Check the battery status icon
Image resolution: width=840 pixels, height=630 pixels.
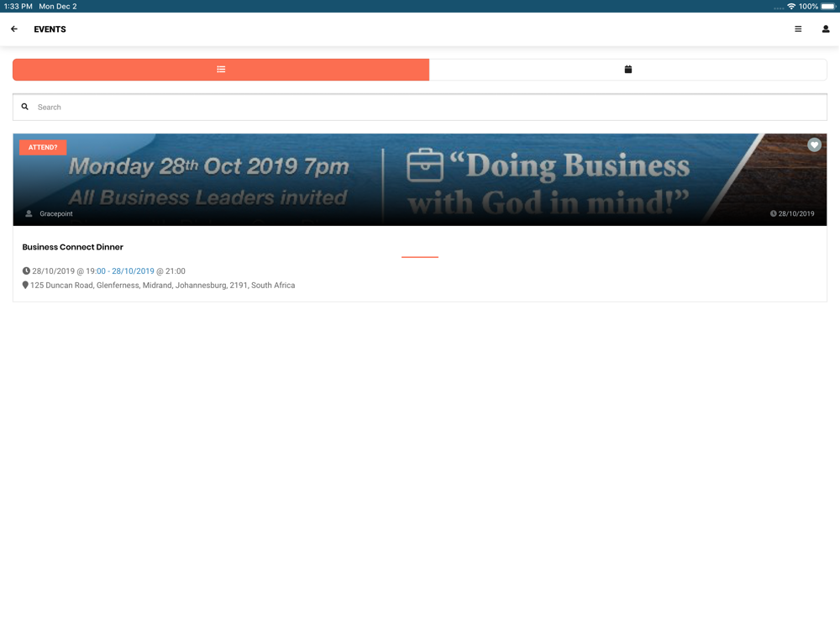827,7
